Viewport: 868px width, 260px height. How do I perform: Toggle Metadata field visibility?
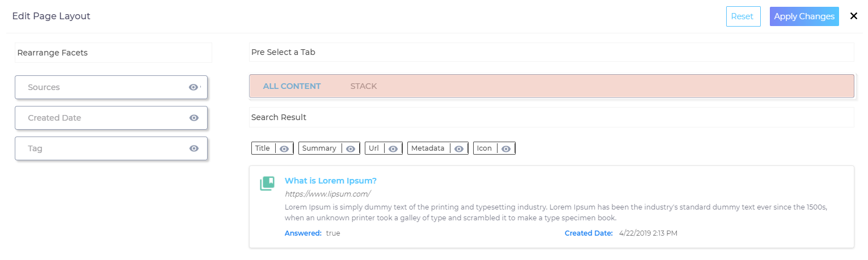click(459, 148)
